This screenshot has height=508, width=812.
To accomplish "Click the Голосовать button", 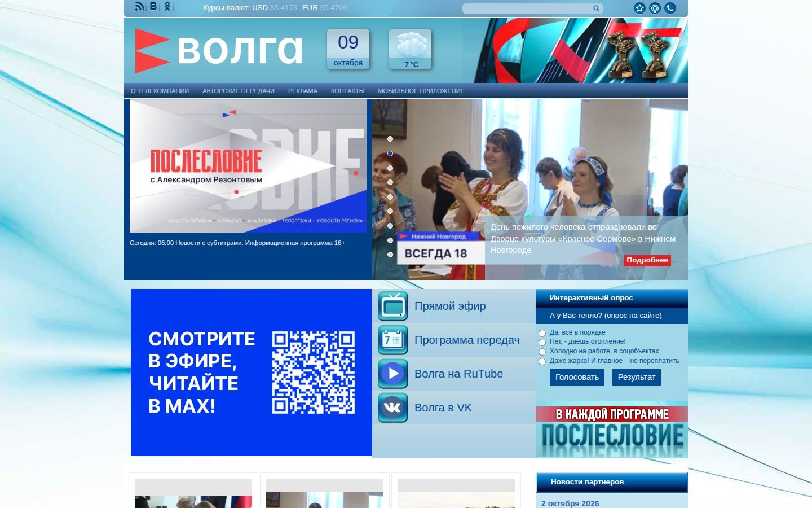I will [577, 377].
